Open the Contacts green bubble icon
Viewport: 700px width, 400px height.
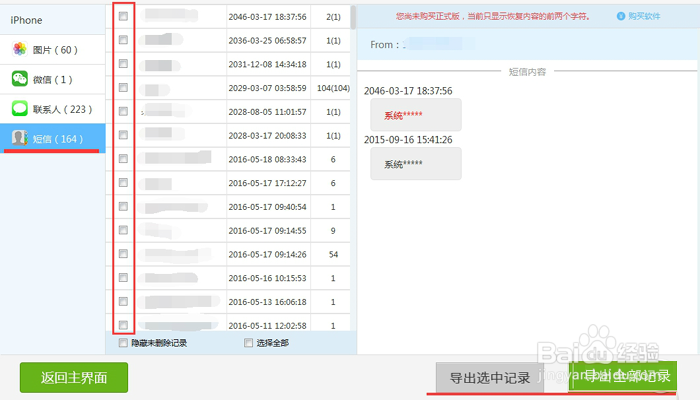click(20, 108)
